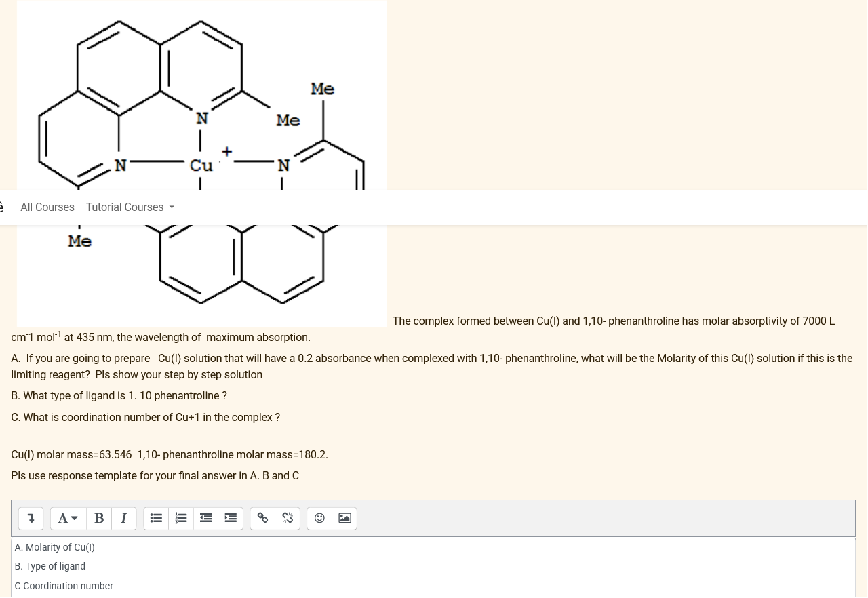This screenshot has width=868, height=598.
Task: Insert a hyperlink with link icon
Action: coord(262,519)
